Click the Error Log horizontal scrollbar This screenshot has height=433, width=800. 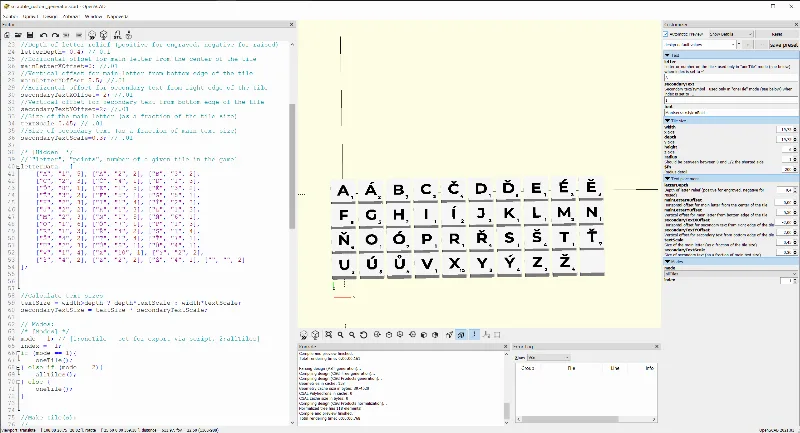click(x=571, y=419)
